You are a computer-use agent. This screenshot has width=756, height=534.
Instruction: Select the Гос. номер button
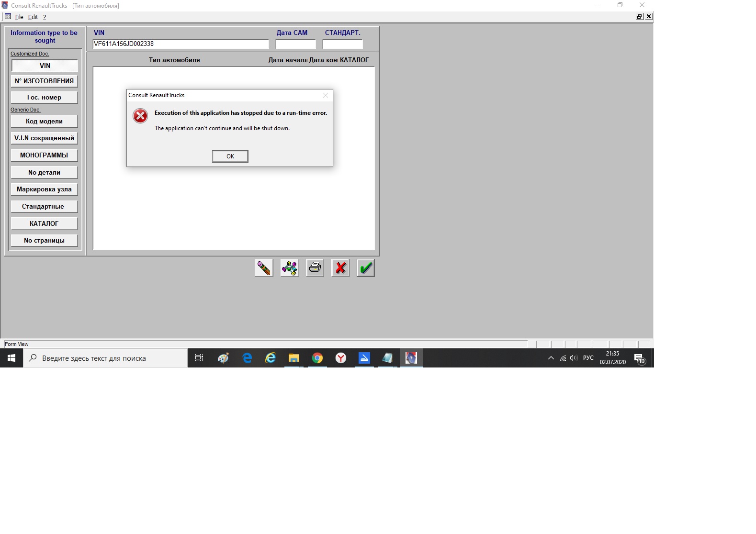[45, 97]
